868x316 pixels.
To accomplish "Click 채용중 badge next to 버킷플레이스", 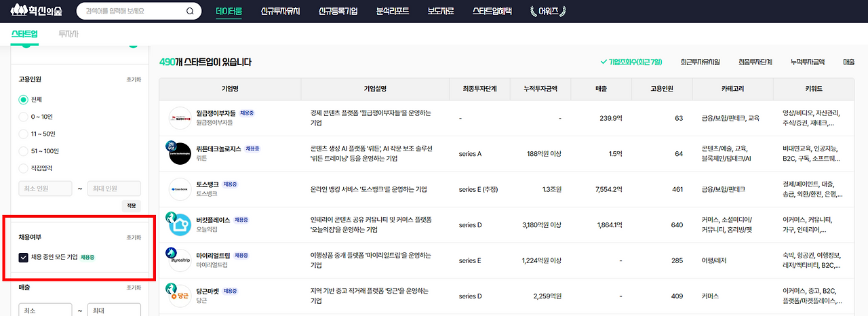I will 243,220.
